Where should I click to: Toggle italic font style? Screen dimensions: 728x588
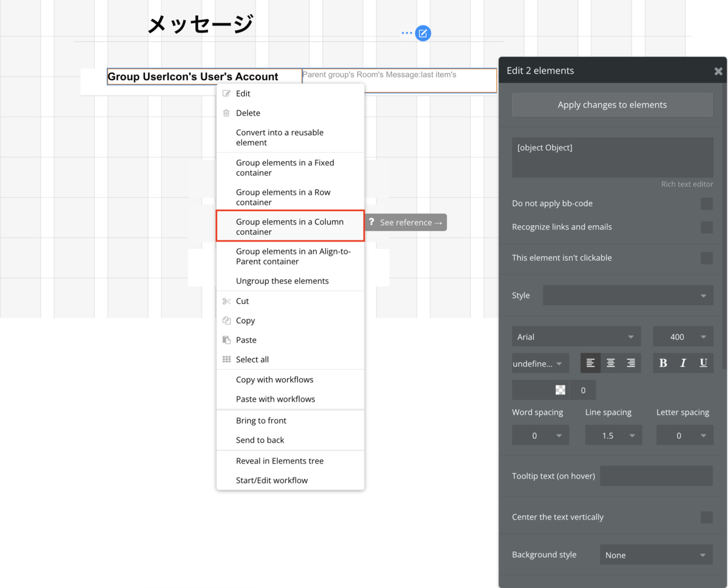pyautogui.click(x=683, y=363)
